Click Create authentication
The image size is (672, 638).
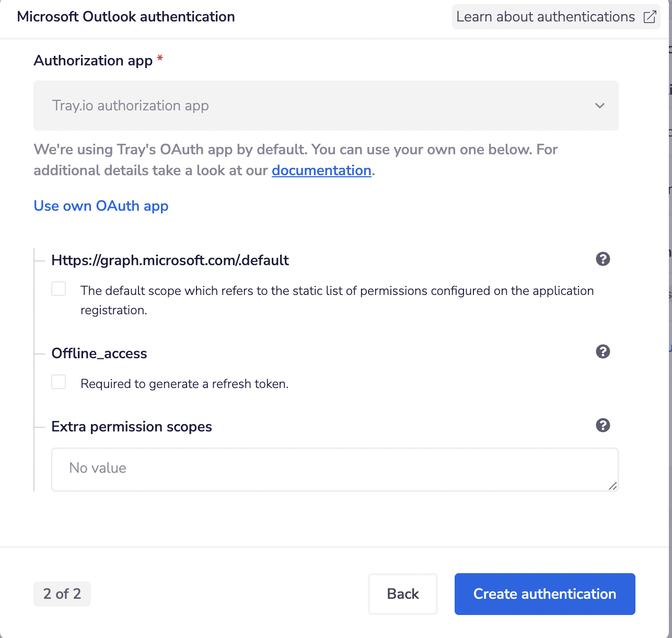(544, 594)
